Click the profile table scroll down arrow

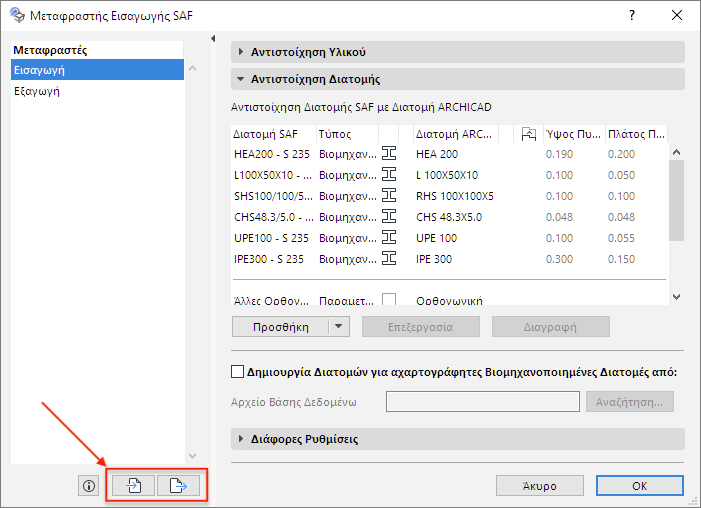[x=676, y=297]
